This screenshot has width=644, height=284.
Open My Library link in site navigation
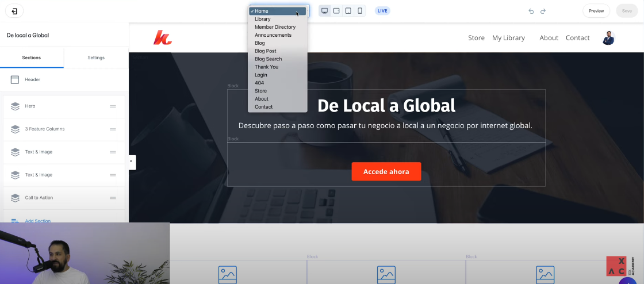[x=508, y=38]
